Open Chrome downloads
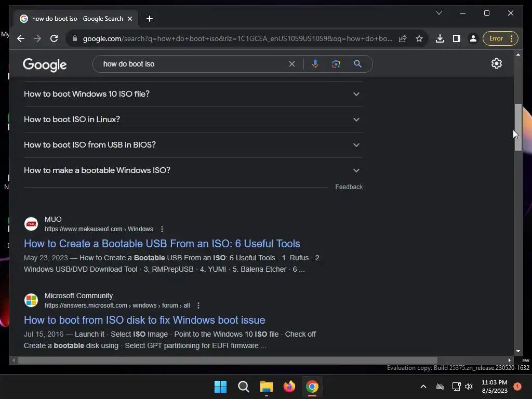This screenshot has width=532, height=399. pyautogui.click(x=440, y=38)
